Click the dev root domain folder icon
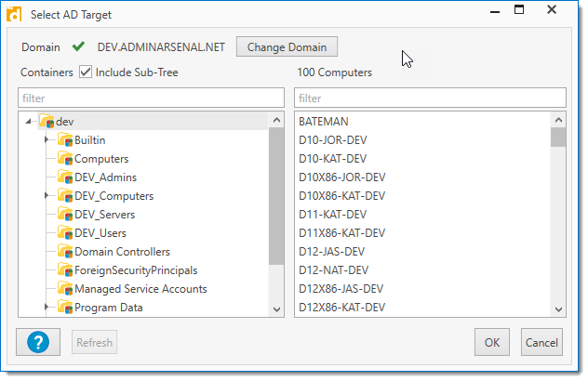Screen dimensions: 588x381 pos(47,122)
